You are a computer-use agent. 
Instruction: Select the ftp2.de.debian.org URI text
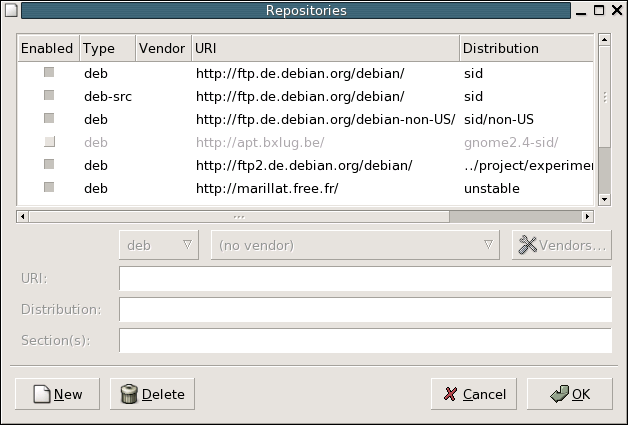(x=304, y=165)
